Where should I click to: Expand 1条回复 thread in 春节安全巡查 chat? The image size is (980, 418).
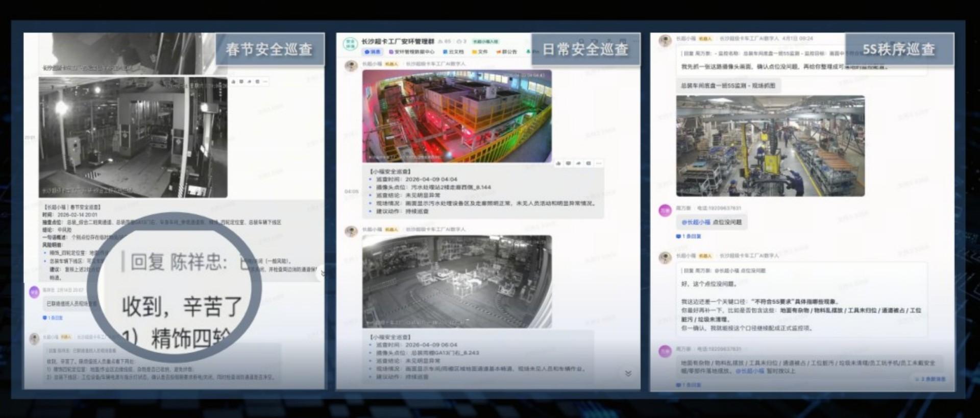pos(53,317)
